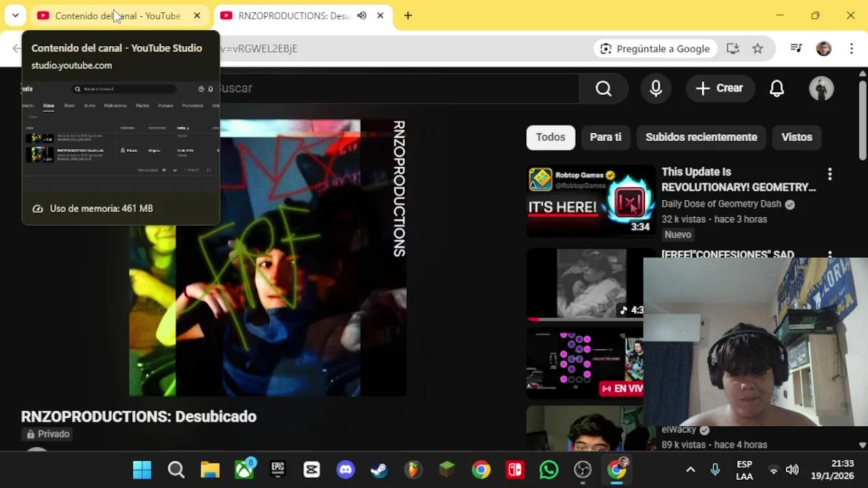Launch Epic Games from the taskbar
Image resolution: width=868 pixels, height=488 pixels.
tap(278, 470)
